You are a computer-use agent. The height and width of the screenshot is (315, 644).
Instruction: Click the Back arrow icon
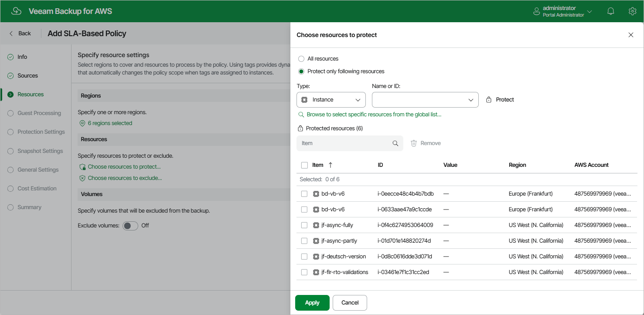(x=11, y=34)
